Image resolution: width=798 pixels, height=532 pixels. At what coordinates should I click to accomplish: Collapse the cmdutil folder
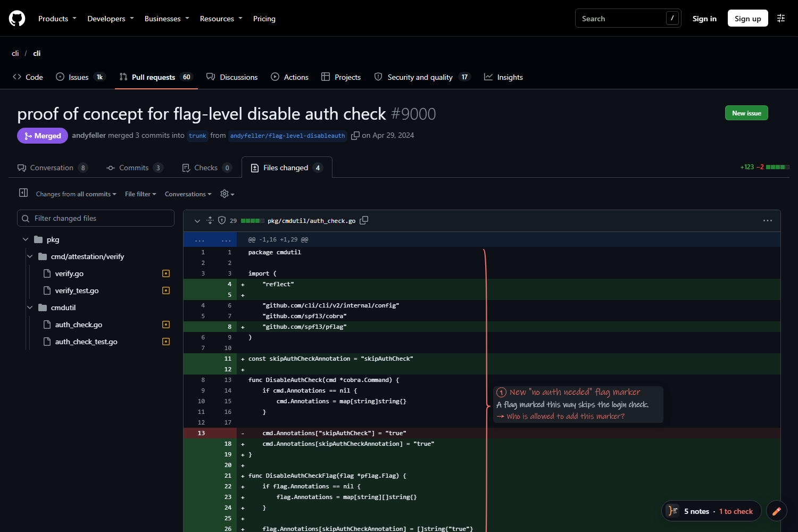point(30,307)
